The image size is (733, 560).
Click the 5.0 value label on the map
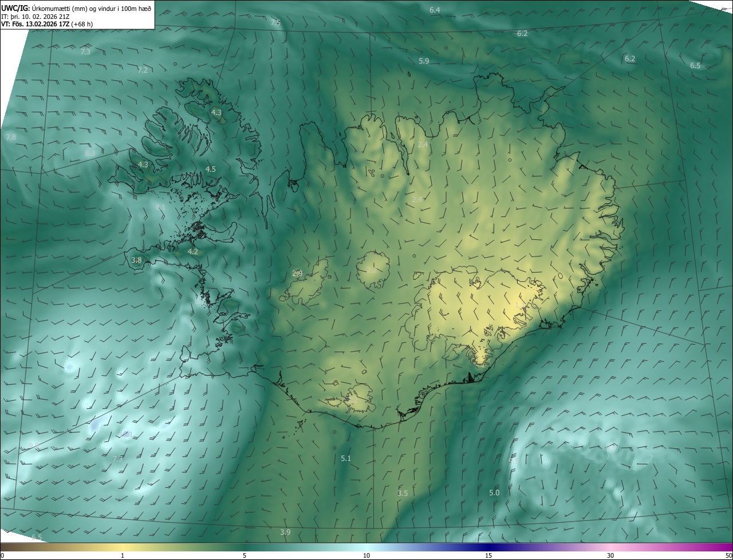pyautogui.click(x=494, y=492)
